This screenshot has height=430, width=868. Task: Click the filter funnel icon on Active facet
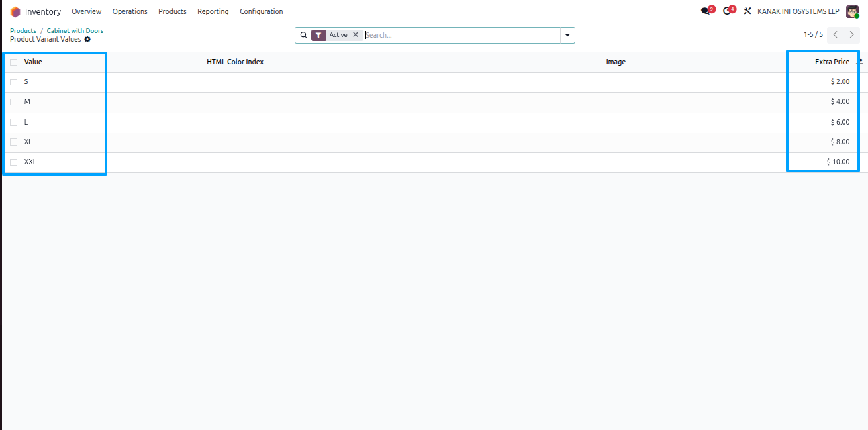318,35
